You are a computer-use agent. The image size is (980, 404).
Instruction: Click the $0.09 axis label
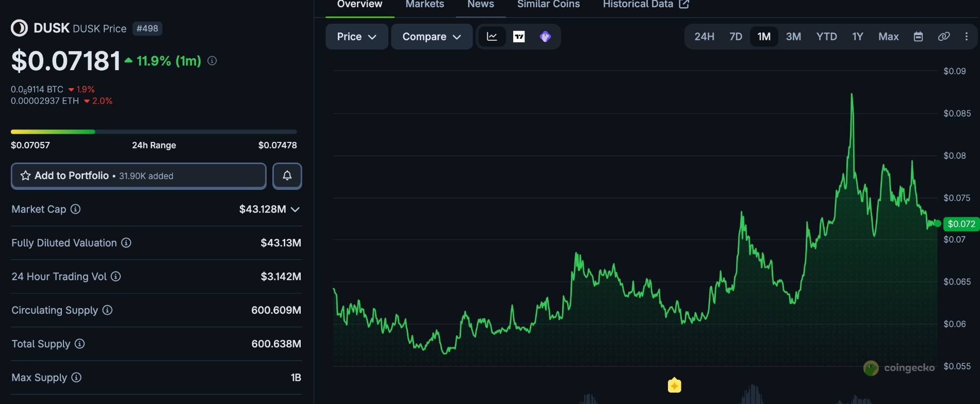click(x=954, y=71)
